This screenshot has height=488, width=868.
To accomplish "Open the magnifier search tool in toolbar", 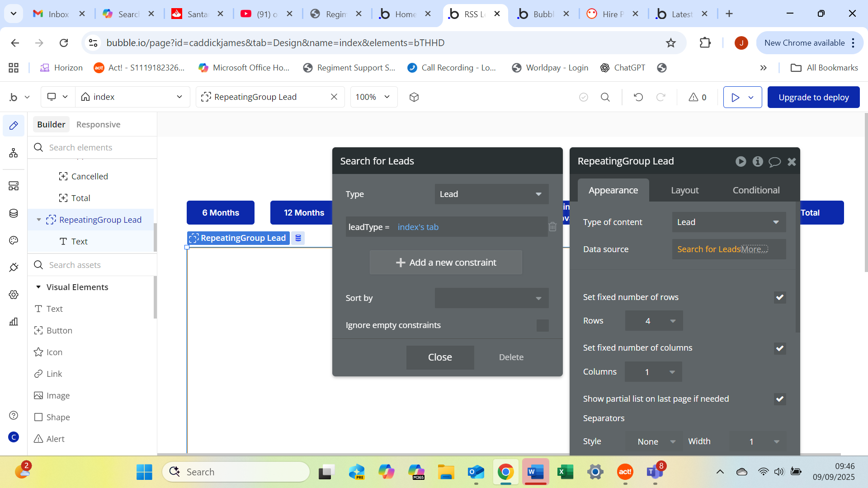I will [x=605, y=97].
